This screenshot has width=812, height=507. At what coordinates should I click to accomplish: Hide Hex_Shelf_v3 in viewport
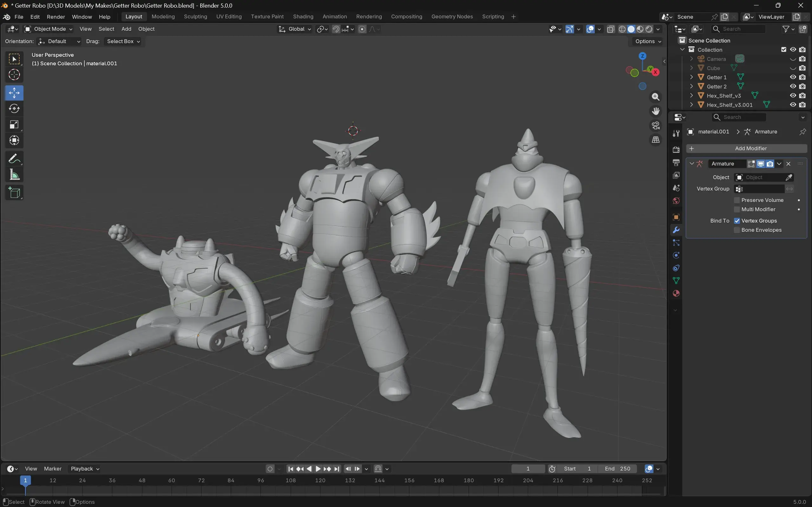[793, 95]
